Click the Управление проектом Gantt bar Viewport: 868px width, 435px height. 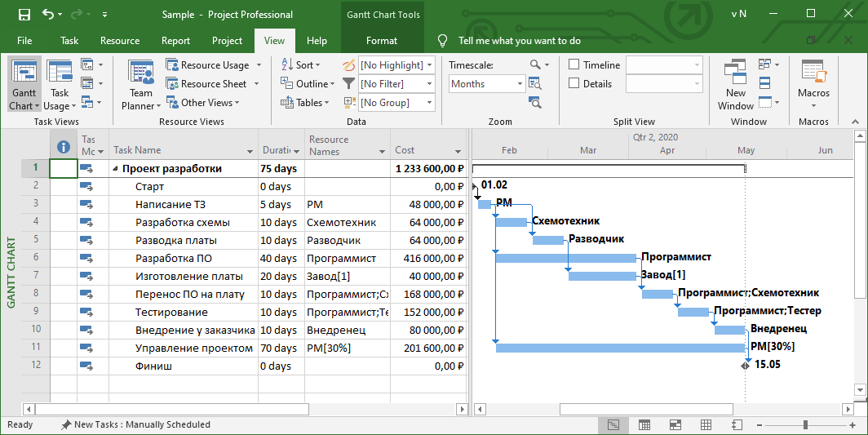point(620,348)
